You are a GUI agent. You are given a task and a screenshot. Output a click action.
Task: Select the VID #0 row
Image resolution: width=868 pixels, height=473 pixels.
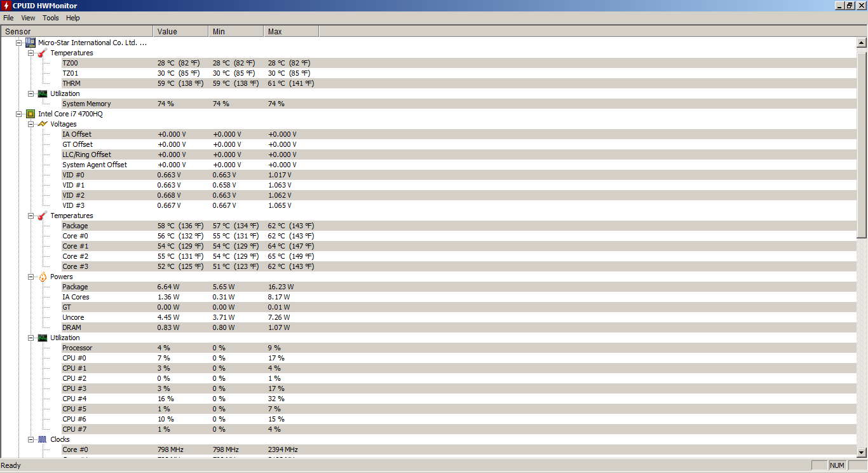tap(458, 175)
